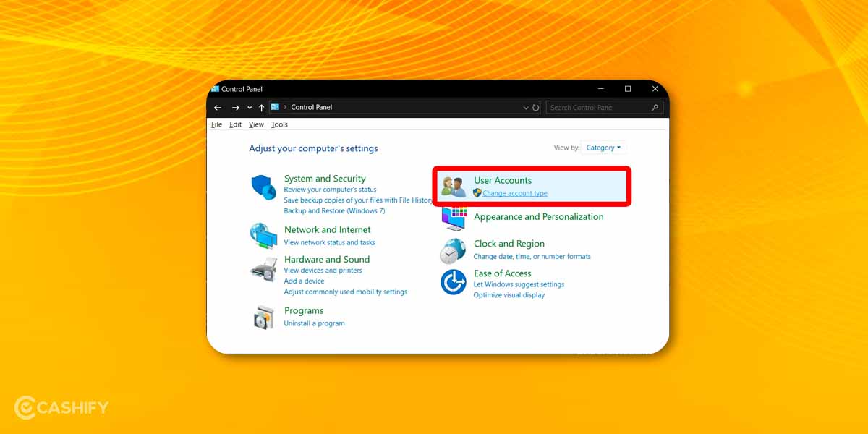
Task: Click the Network and Internet globe icon
Action: [x=263, y=237]
